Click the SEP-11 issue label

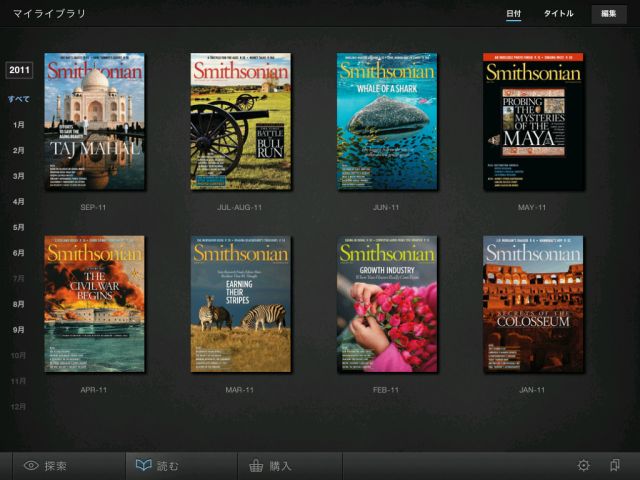coord(93,207)
